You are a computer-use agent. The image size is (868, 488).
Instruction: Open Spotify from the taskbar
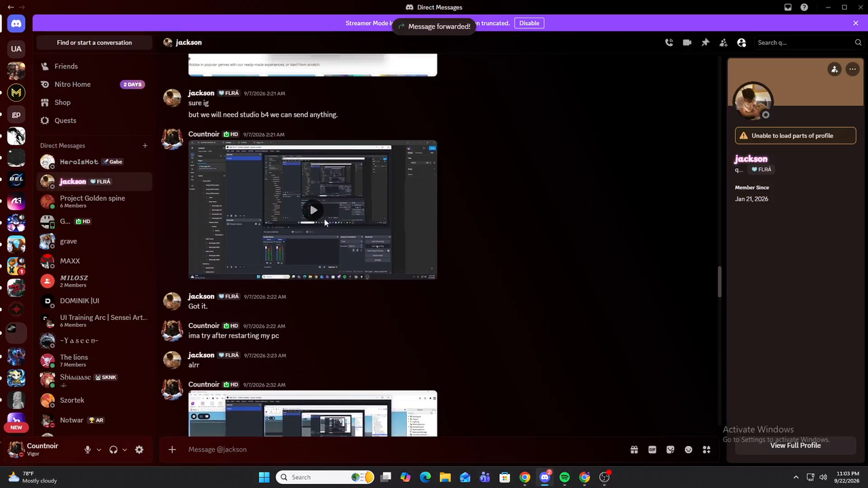pyautogui.click(x=564, y=477)
